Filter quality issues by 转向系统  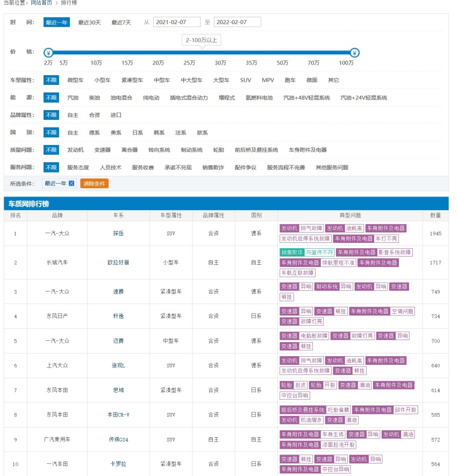159,150
